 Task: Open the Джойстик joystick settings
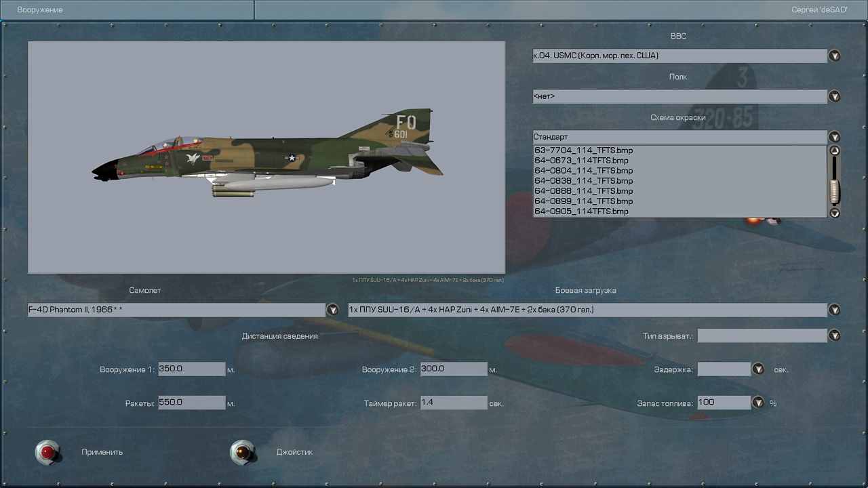point(243,452)
